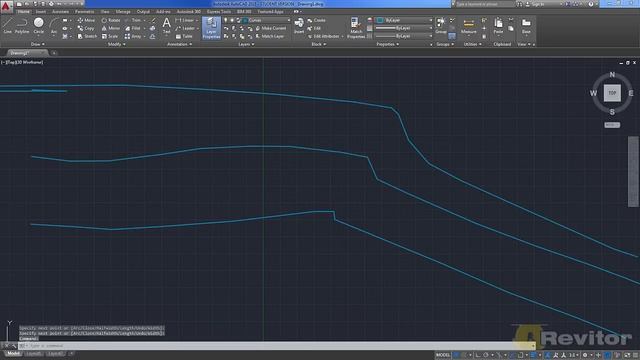Toggle the grid display in status bar
The width and height of the screenshot is (640, 360).
point(457,355)
